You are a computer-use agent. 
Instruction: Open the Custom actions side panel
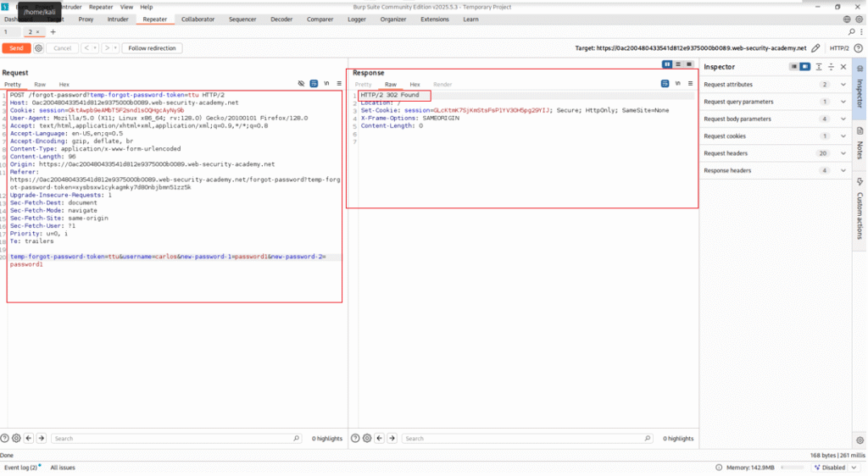[x=860, y=209]
